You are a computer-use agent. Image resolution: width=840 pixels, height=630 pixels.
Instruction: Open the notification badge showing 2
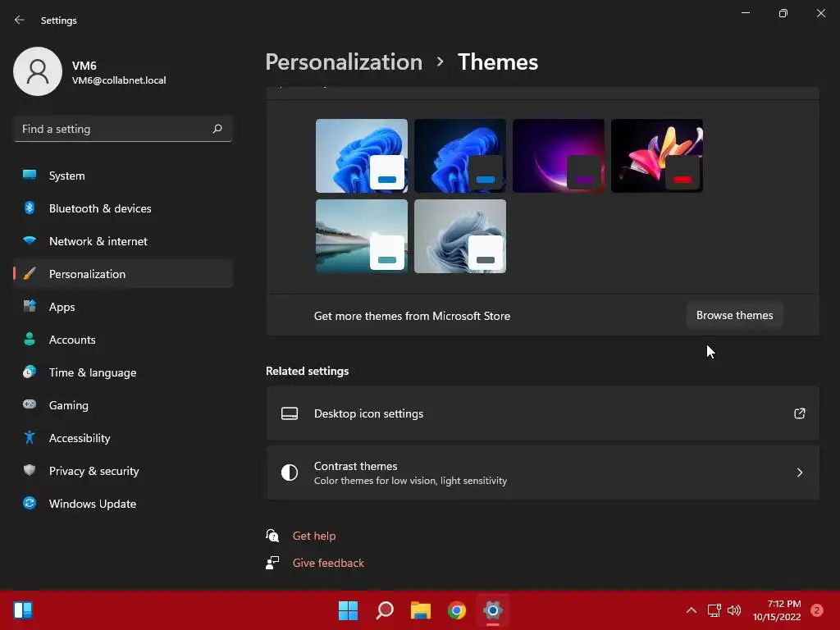(x=816, y=610)
